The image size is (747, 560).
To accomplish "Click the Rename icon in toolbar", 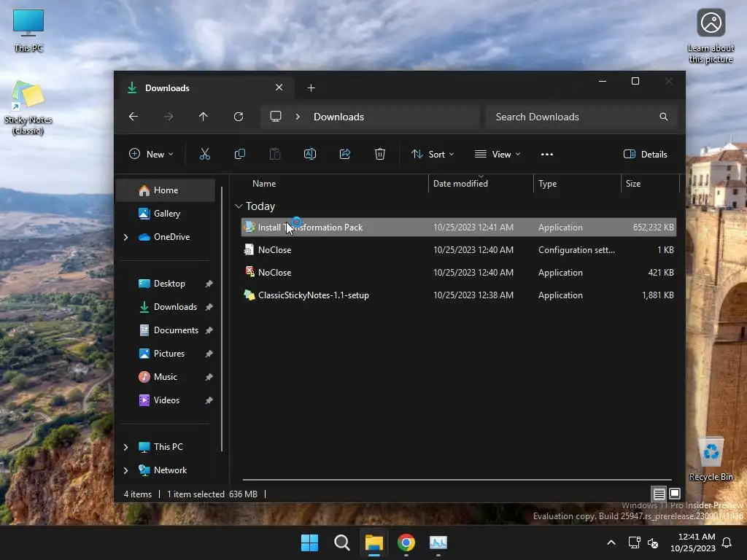I will point(309,154).
